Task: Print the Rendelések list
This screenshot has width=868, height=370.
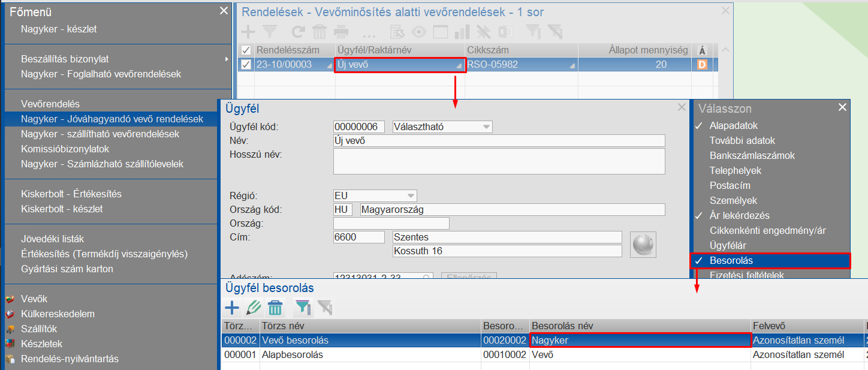Action: pos(341,32)
